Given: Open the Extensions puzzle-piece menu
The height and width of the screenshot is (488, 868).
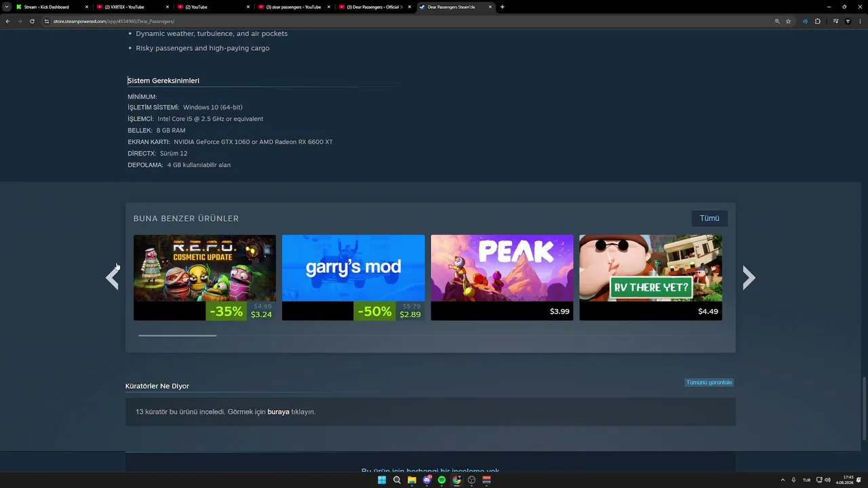Looking at the screenshot, I should click(x=817, y=21).
